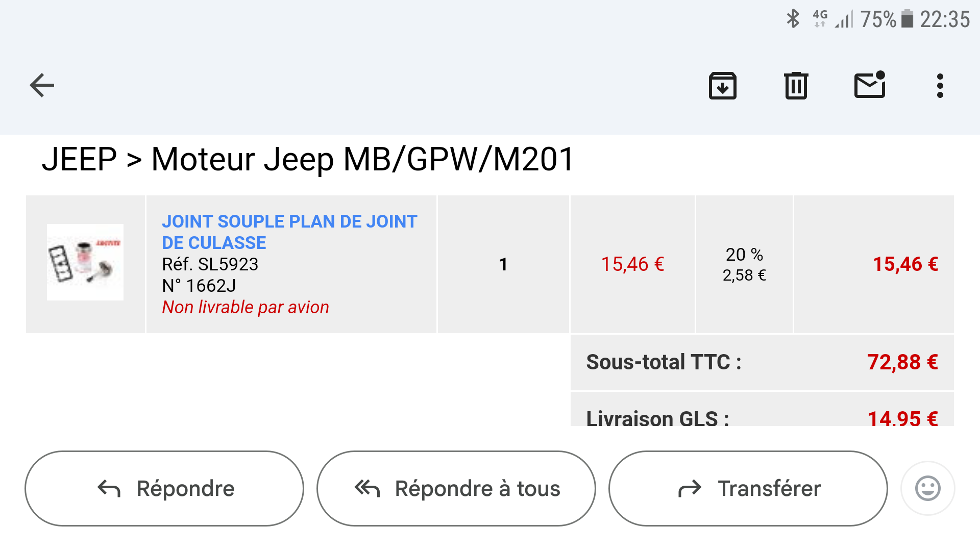Tap the Sous-total TTC amount 72,88 €
This screenshot has width=980, height=551.
click(x=902, y=362)
